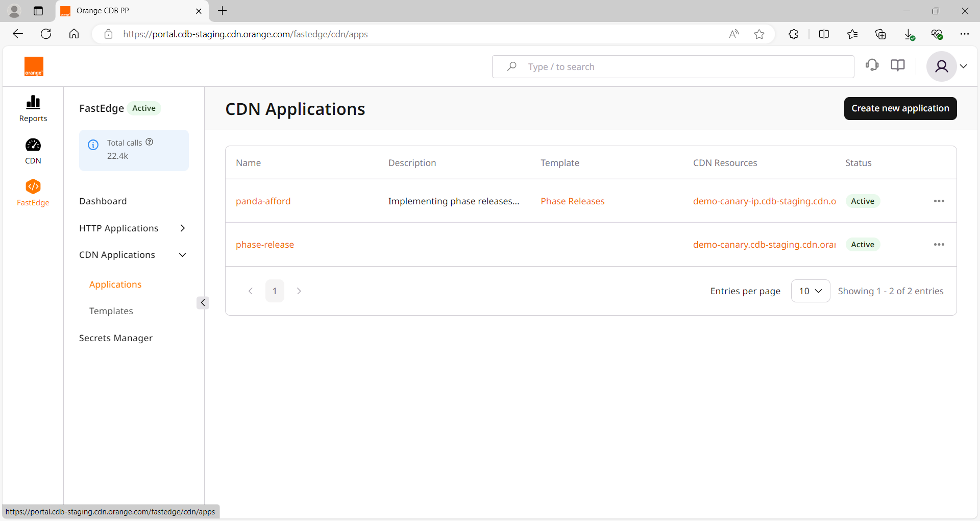Collapse the CDN Applications section
This screenshot has height=521, width=980.
coord(183,255)
